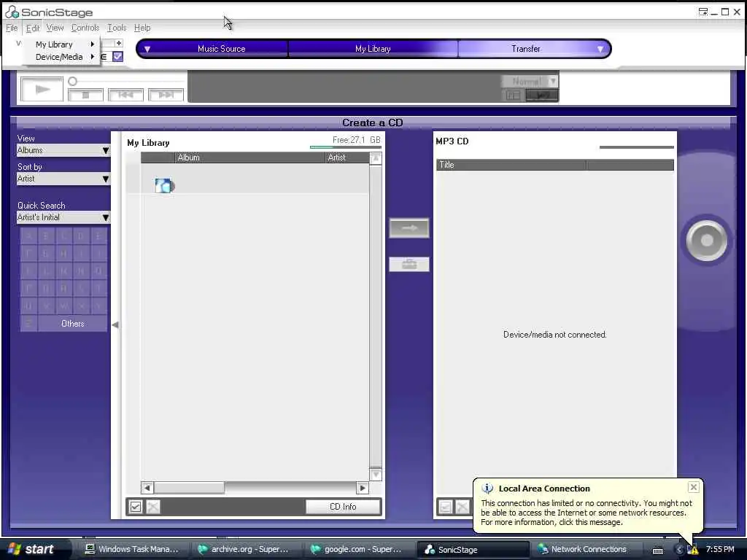Skip to the previous track

125,95
